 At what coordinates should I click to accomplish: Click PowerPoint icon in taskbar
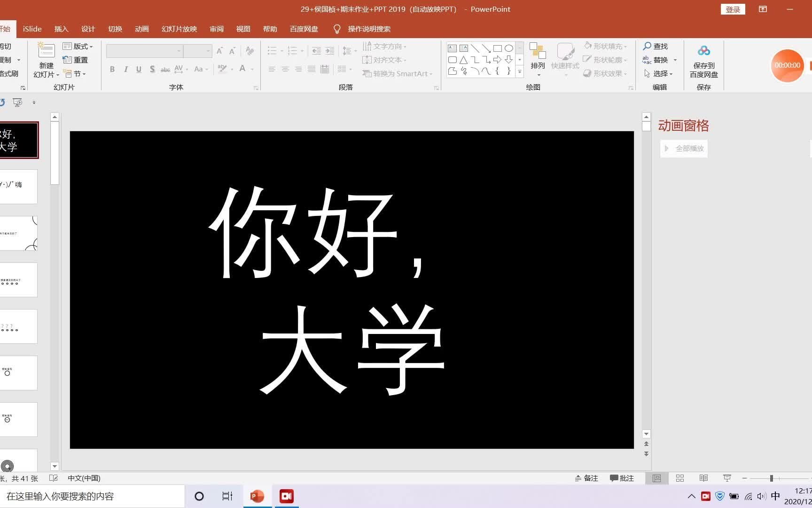(257, 496)
